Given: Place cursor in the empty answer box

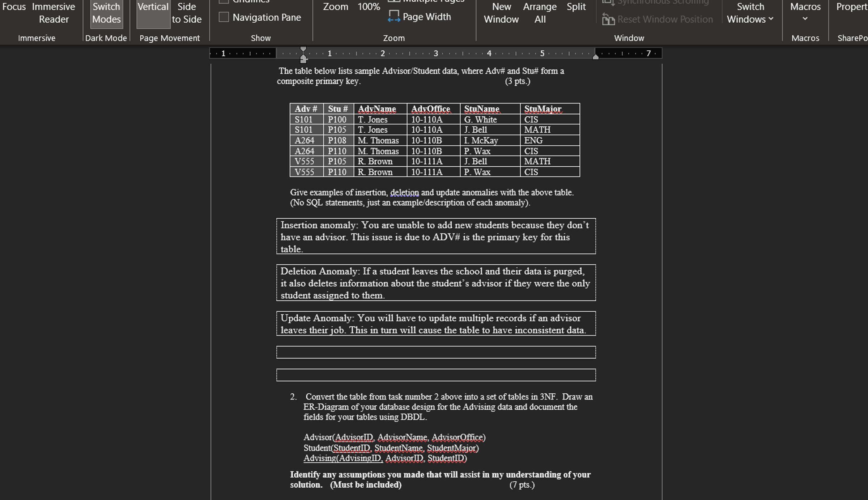Looking at the screenshot, I should point(435,352).
